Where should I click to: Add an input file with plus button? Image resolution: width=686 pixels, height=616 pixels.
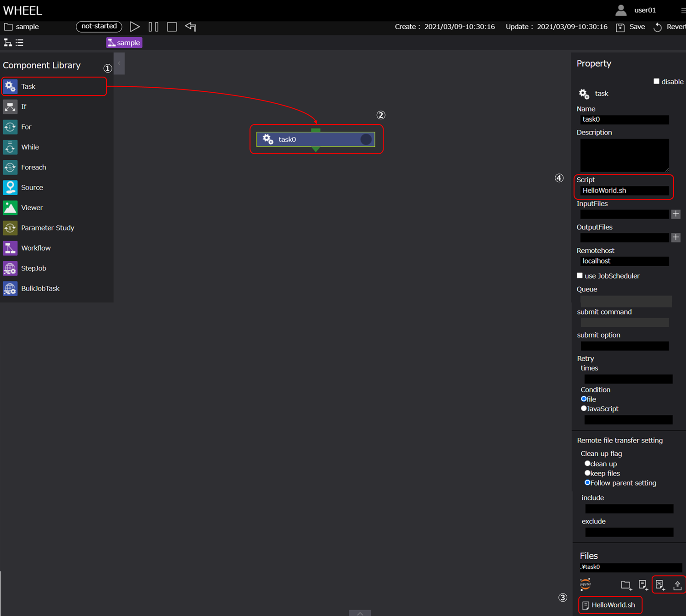click(675, 214)
